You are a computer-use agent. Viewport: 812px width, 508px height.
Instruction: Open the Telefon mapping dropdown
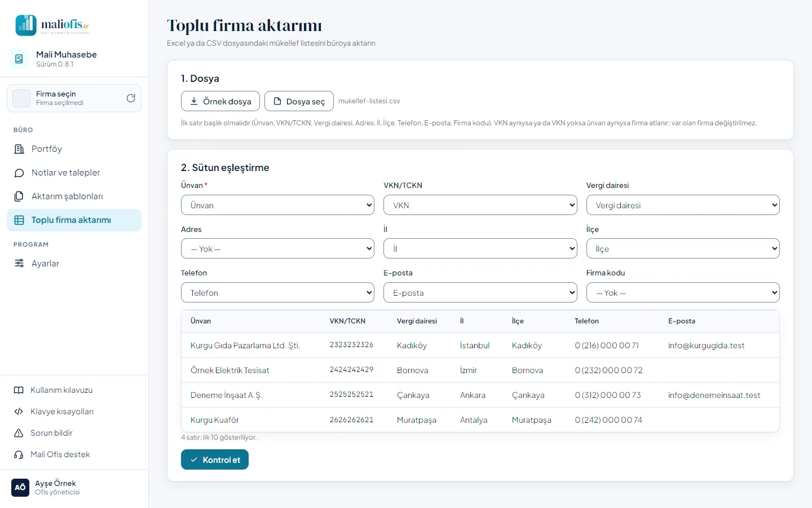tap(277, 292)
